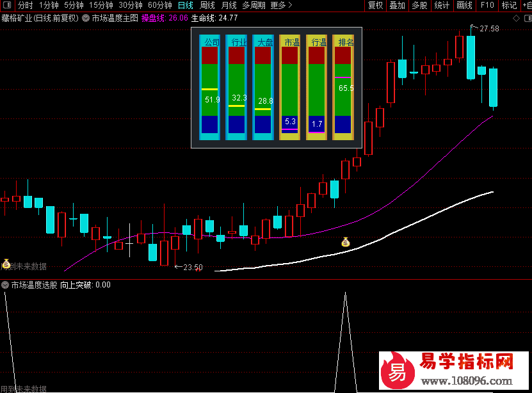Click the flag marker at 27.58 high
The height and width of the screenshot is (393, 532).
(x=474, y=28)
